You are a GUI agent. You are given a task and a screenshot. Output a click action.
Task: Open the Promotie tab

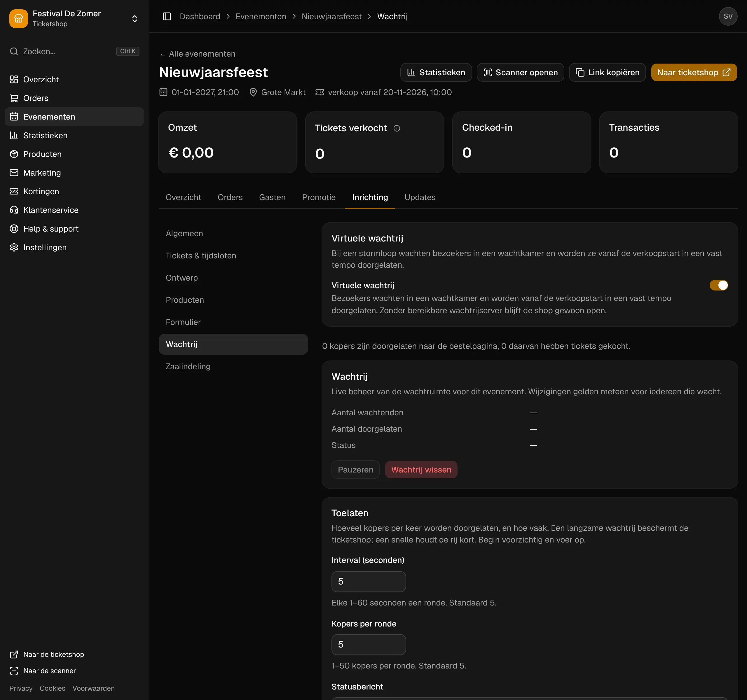click(x=319, y=197)
